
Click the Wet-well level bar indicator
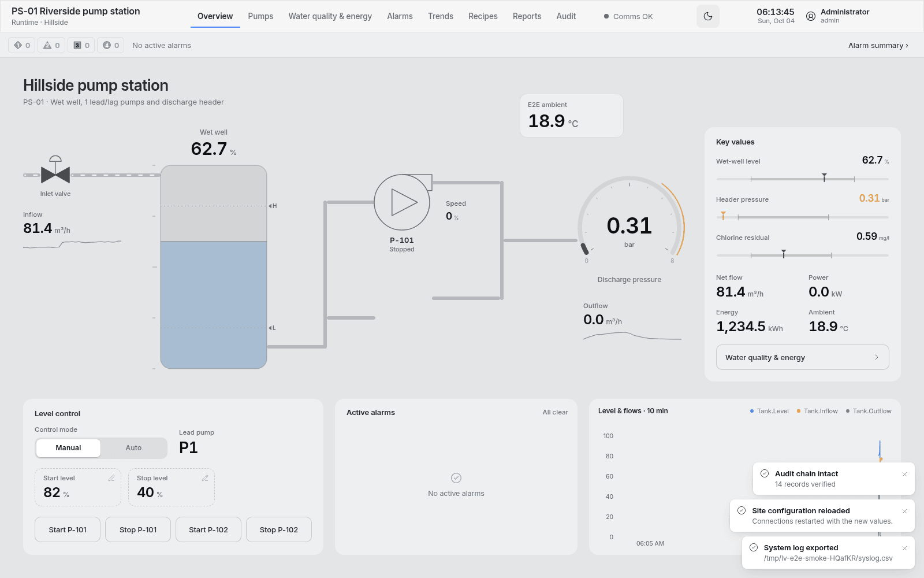click(803, 179)
